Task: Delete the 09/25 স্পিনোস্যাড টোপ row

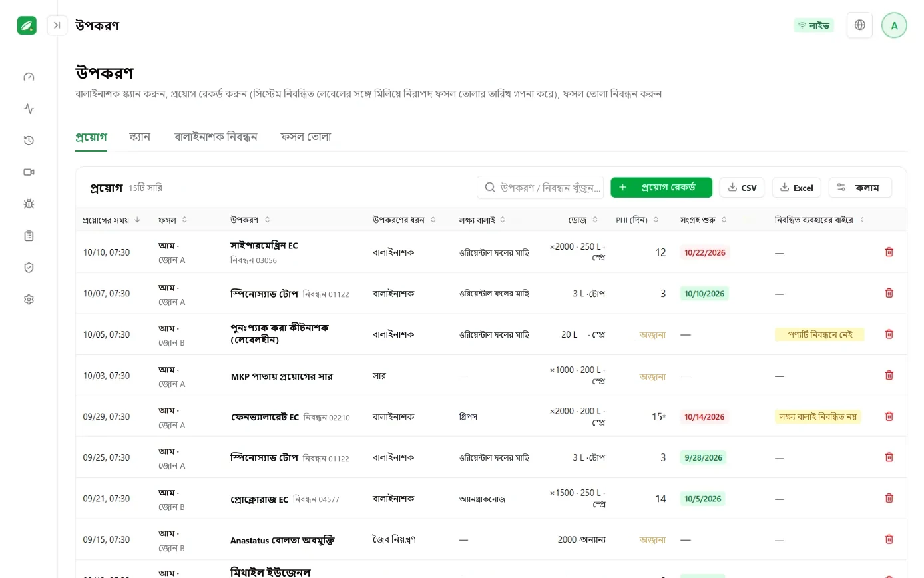Action: tap(889, 457)
